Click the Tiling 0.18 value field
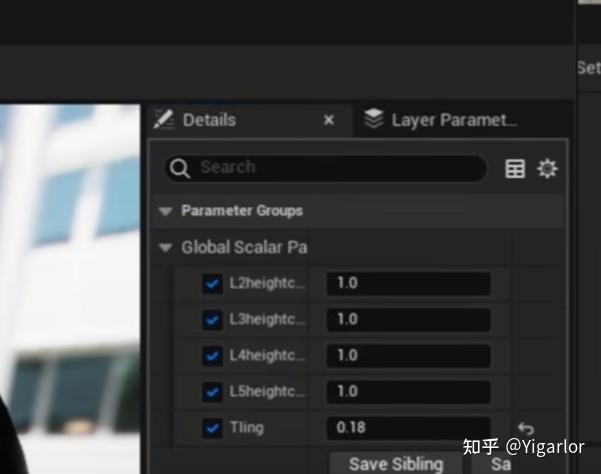 409,428
